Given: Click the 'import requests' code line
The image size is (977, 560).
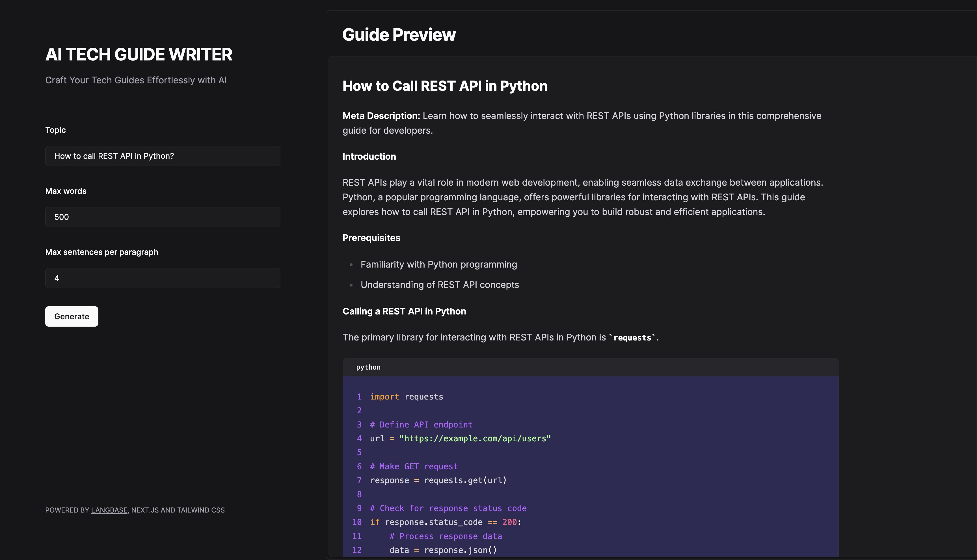Looking at the screenshot, I should (x=406, y=396).
